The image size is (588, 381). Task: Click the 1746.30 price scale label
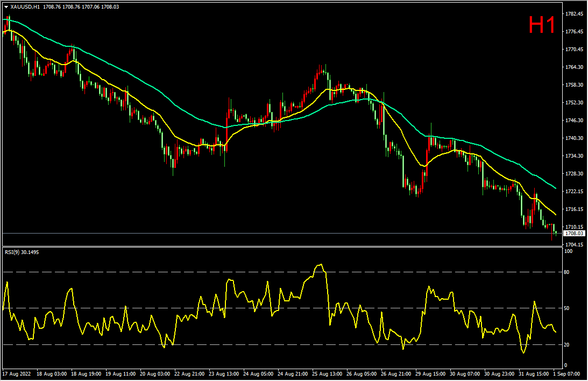(x=574, y=121)
